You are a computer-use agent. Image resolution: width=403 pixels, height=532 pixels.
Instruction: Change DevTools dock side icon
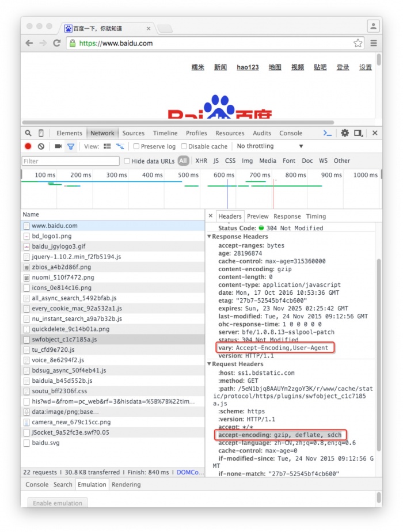coord(358,133)
